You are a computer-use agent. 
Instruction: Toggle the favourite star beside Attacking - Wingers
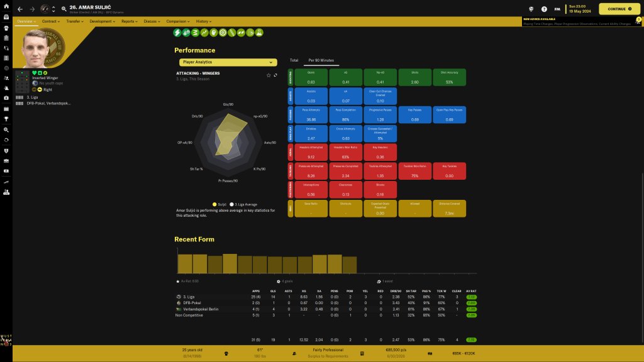[269, 75]
